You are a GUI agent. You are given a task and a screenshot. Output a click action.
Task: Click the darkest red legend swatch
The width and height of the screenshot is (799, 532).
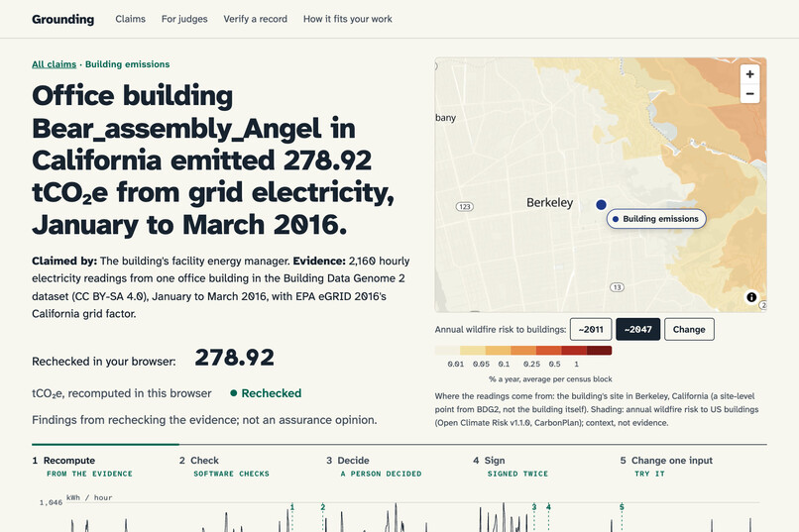[599, 351]
